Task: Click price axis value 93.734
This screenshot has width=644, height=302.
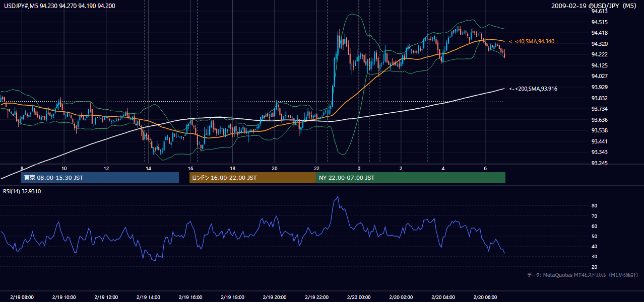Action: 599,109
